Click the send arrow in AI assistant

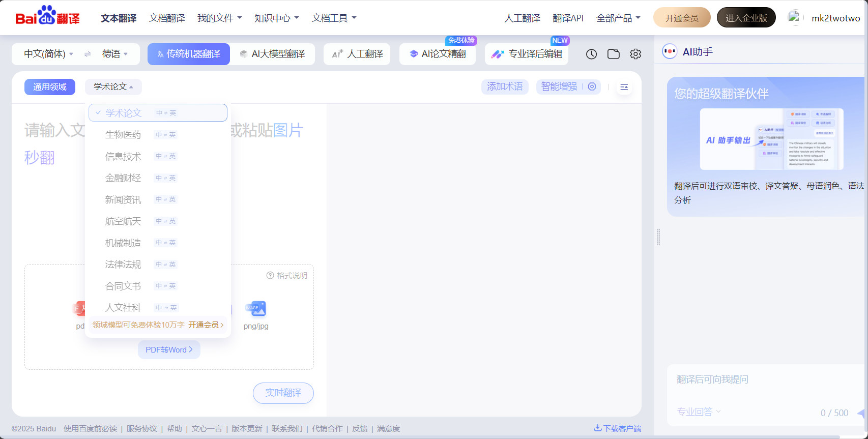click(x=860, y=413)
